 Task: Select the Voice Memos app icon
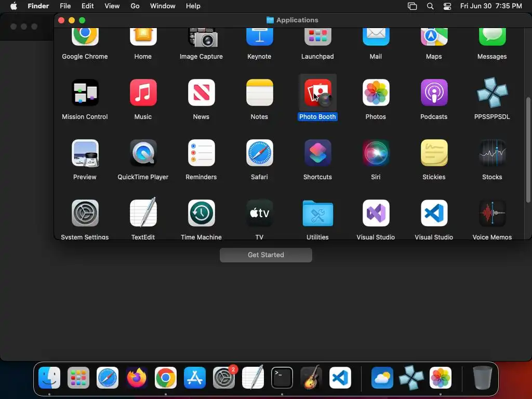pos(493,213)
